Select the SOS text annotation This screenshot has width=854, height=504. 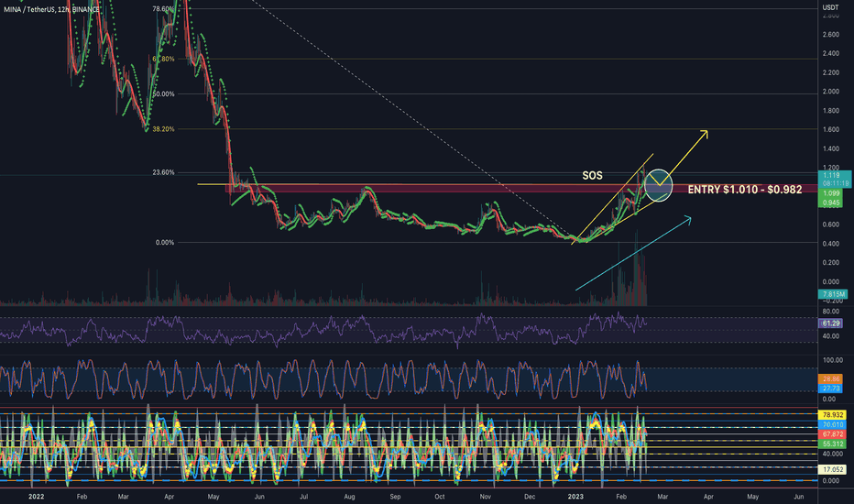tap(593, 175)
